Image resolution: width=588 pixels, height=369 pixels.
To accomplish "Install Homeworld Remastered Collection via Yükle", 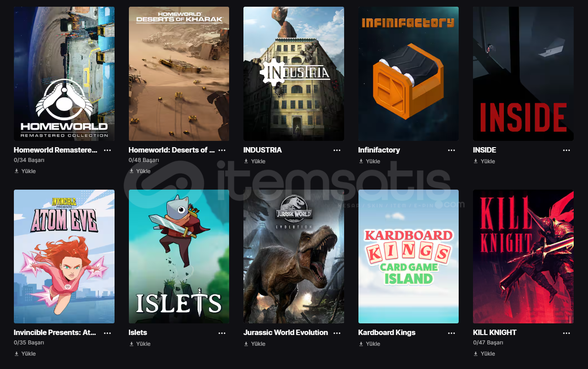I will tap(25, 171).
